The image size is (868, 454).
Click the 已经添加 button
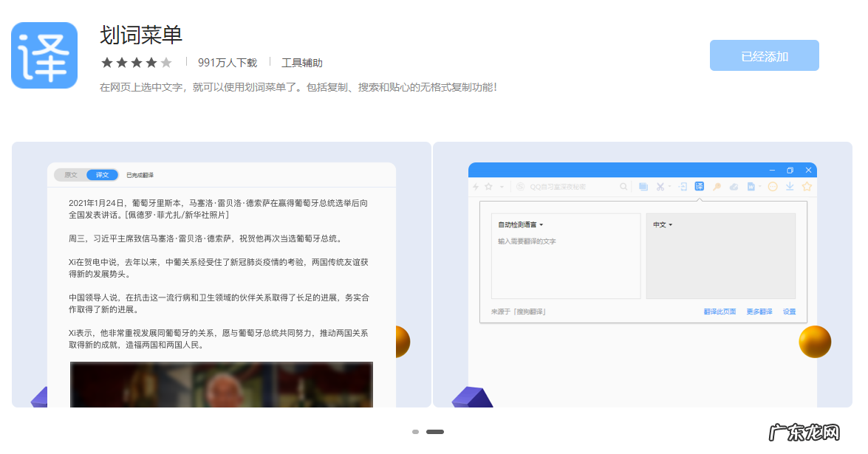(x=764, y=55)
